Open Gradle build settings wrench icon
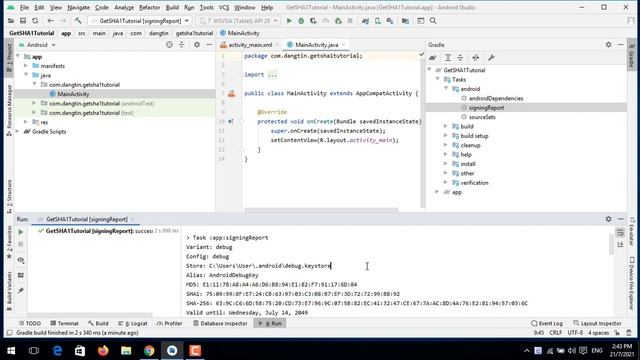The image size is (640, 360). pos(491,58)
